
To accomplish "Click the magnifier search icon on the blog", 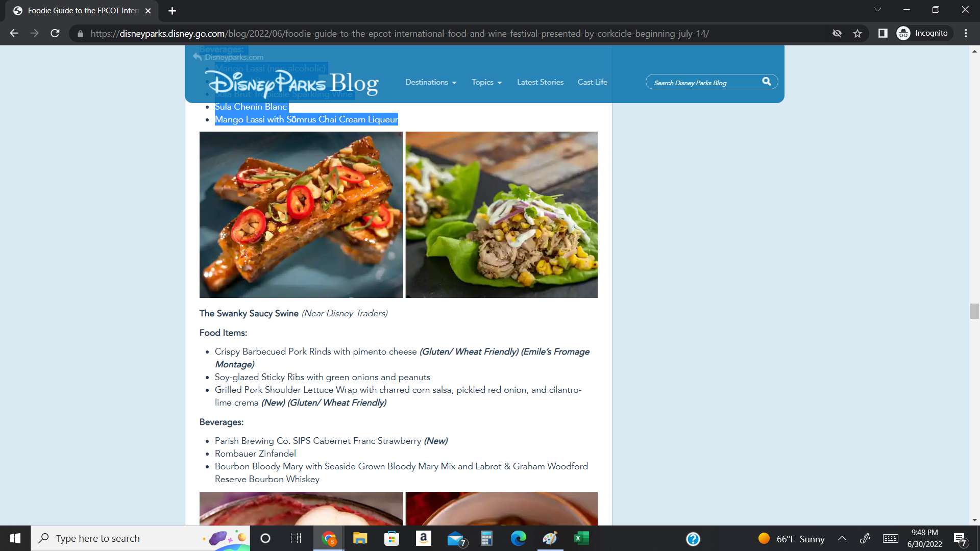I will pyautogui.click(x=766, y=82).
